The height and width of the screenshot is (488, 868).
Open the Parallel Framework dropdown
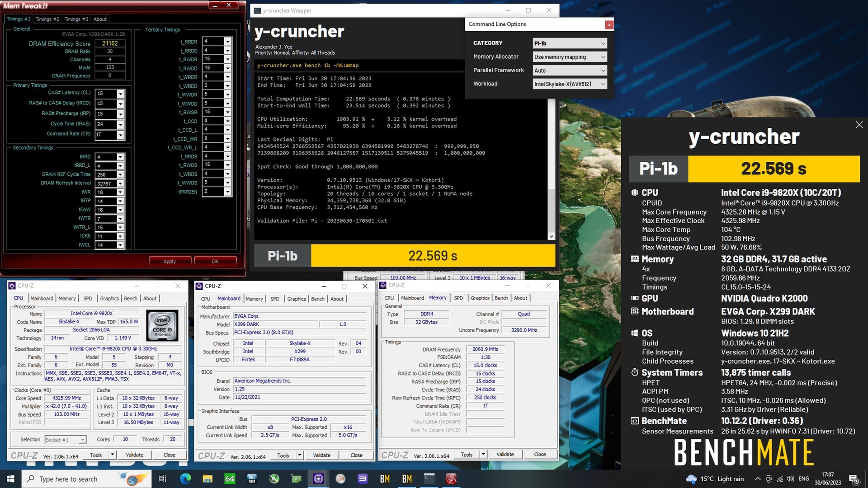click(570, 70)
